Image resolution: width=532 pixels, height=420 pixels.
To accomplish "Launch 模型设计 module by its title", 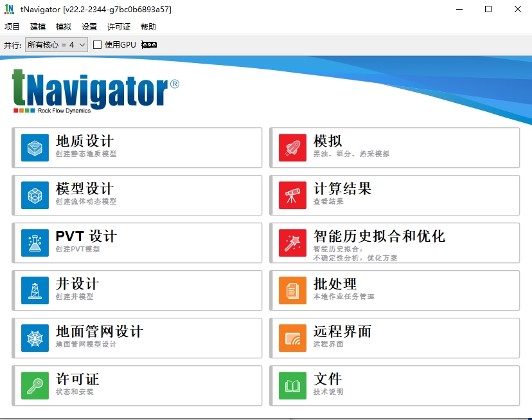I will point(85,188).
